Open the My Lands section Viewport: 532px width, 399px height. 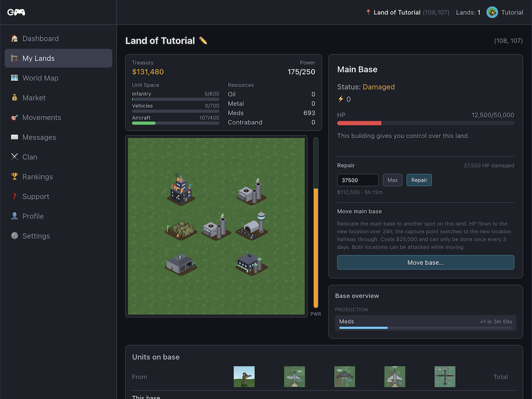pyautogui.click(x=58, y=58)
